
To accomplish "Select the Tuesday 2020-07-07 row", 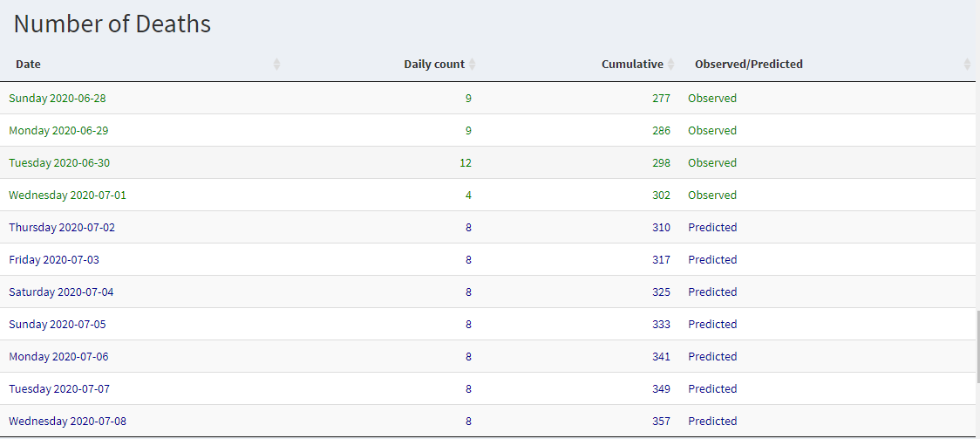I will (487, 388).
